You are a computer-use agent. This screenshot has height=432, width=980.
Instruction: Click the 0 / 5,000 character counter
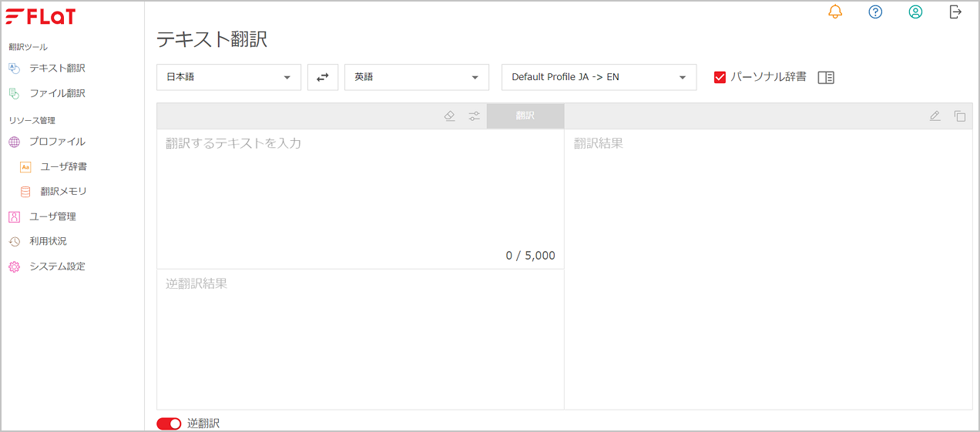[530, 256]
